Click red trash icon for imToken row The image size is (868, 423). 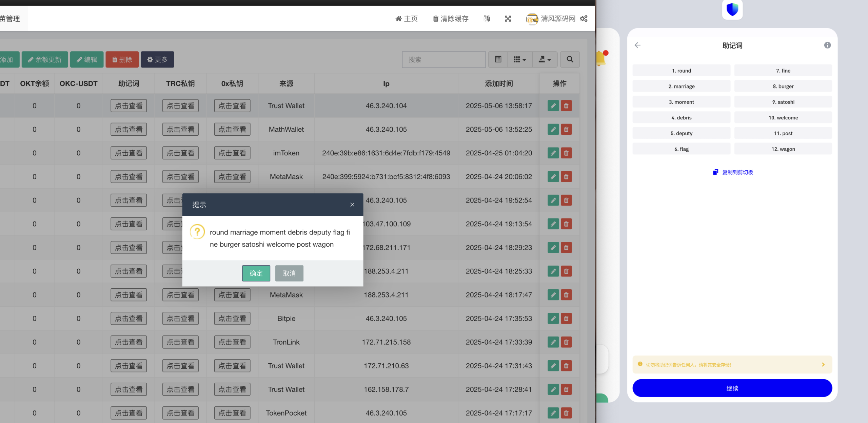coord(566,153)
